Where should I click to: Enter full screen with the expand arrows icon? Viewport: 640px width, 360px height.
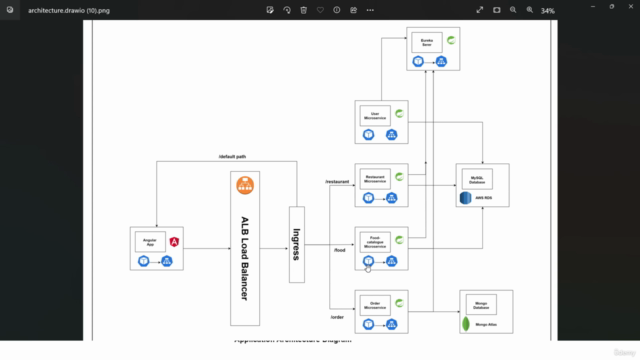(480, 10)
